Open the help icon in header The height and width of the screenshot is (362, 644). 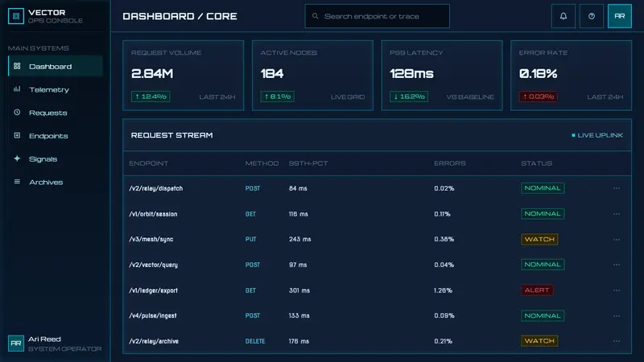click(x=592, y=16)
